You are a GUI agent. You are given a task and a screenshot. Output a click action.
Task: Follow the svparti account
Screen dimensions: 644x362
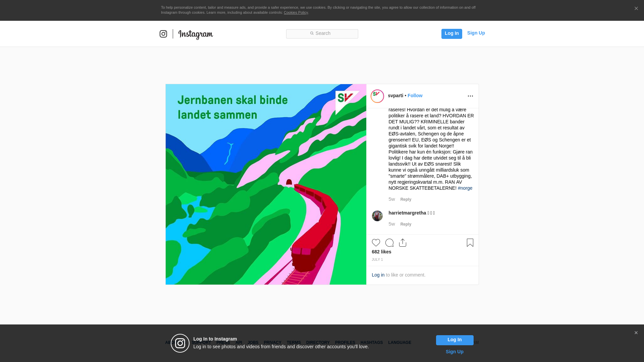pos(415,96)
